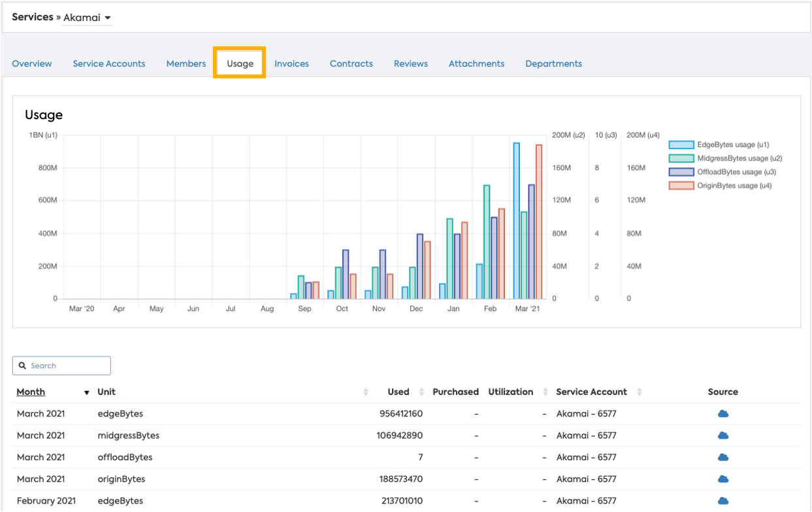The image size is (812, 512).
Task: Sort by the Used column
Action: 398,392
